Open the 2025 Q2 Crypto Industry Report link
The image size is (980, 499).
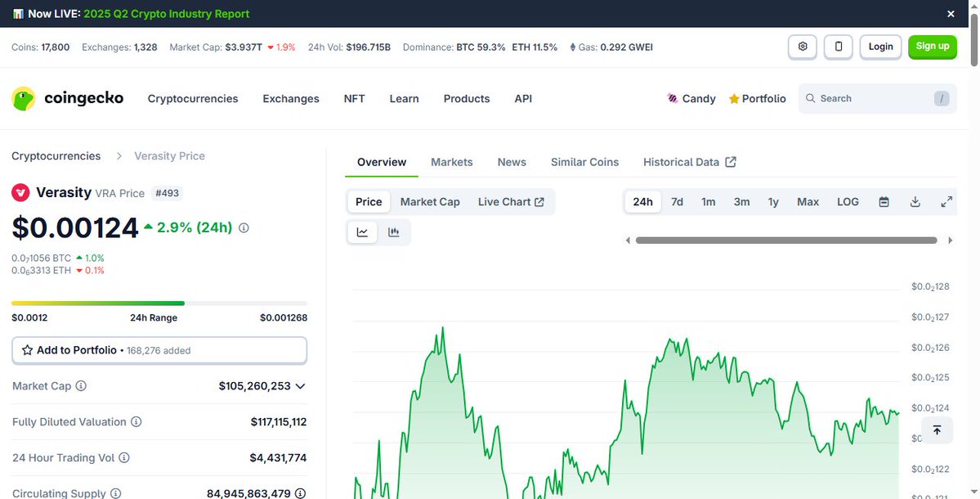tap(166, 14)
